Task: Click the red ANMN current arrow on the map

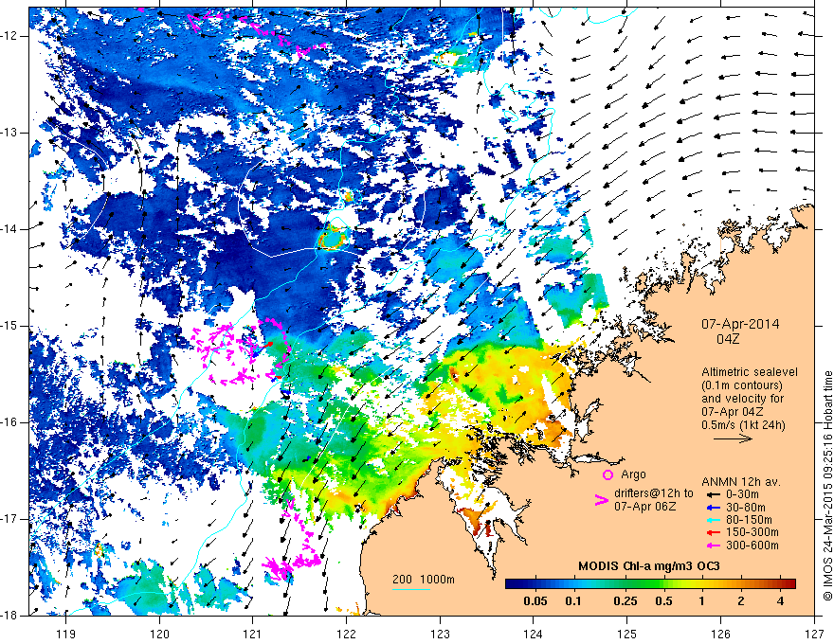Action: (x=267, y=345)
